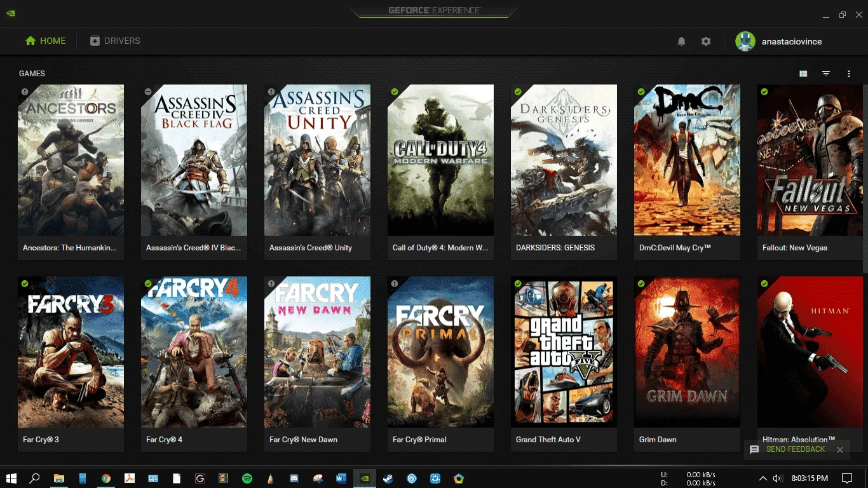This screenshot has width=868, height=488.
Task: Expand the system tray hidden icons chevron
Action: click(763, 478)
